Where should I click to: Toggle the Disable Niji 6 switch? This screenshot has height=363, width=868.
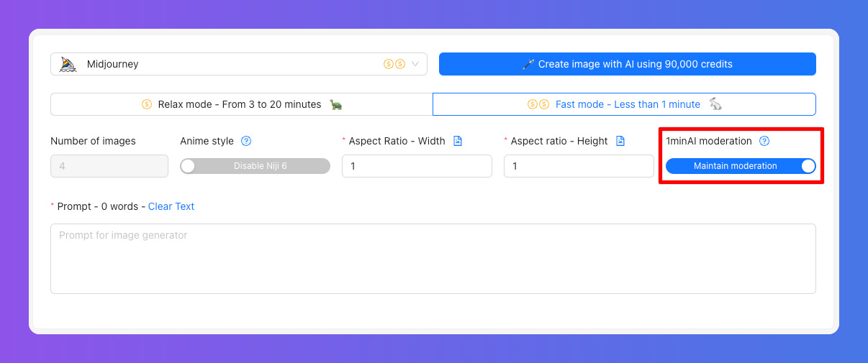255,166
